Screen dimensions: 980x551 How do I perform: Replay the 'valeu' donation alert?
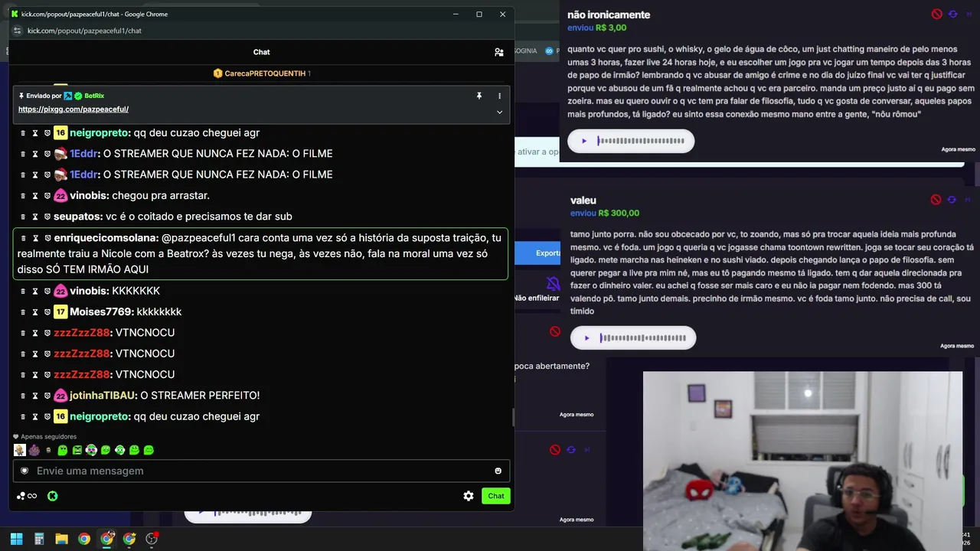pyautogui.click(x=952, y=200)
